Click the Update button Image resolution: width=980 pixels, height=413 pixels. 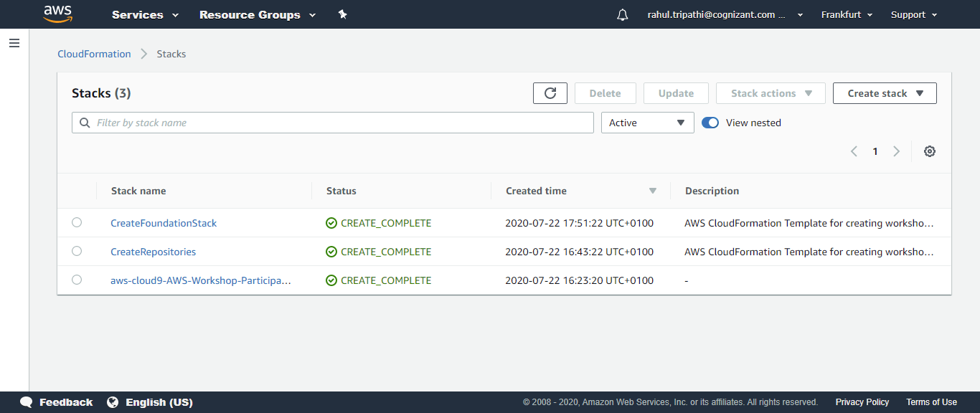676,93
